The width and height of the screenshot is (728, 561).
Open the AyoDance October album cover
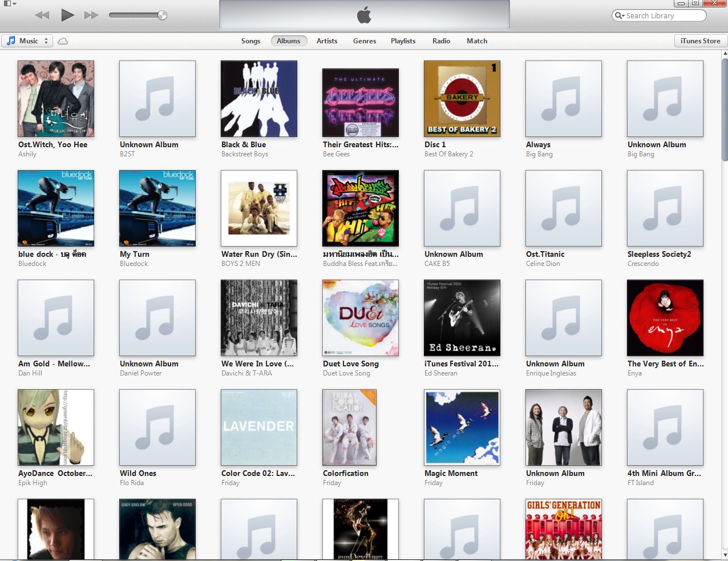pyautogui.click(x=56, y=427)
